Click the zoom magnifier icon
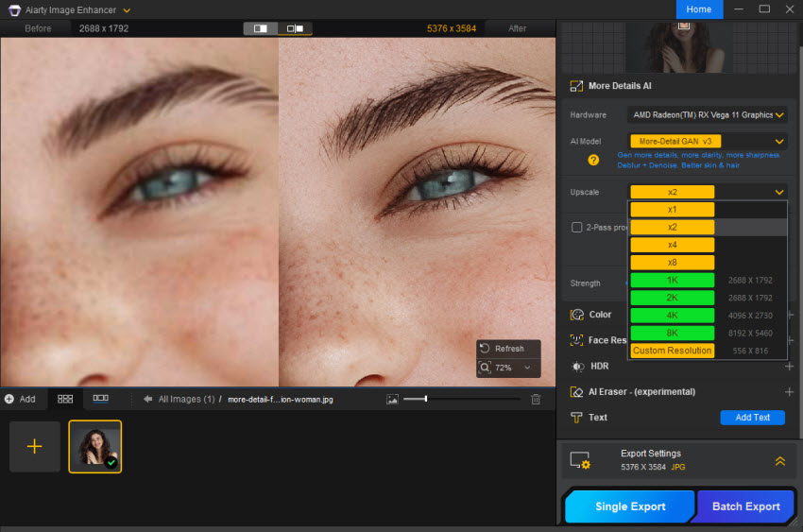Screen dimensions: 803x532 pos(485,368)
